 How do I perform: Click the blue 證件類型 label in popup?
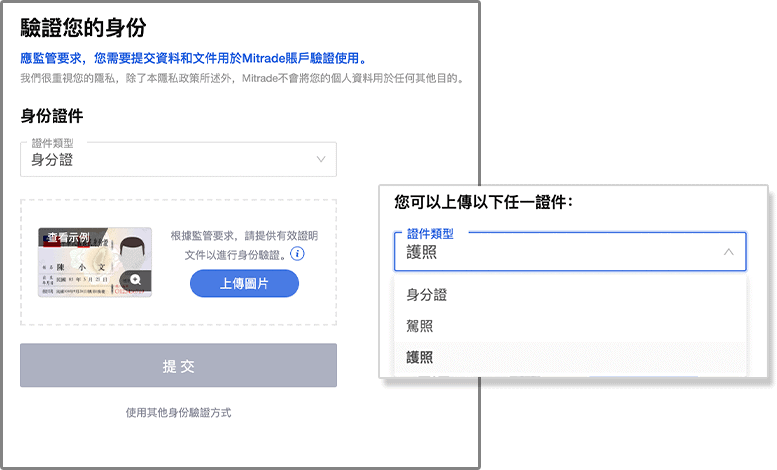[x=430, y=234]
